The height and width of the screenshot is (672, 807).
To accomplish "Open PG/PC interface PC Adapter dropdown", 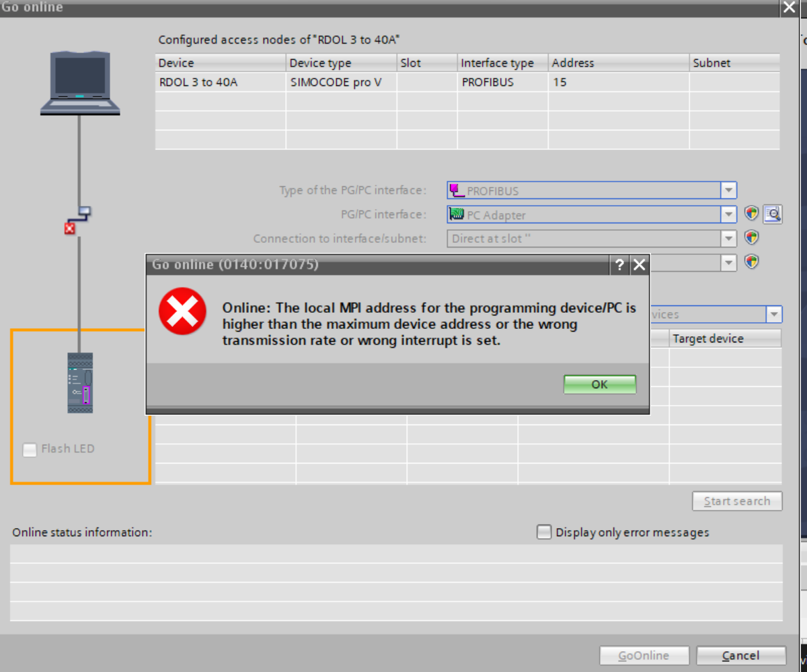I will point(728,215).
